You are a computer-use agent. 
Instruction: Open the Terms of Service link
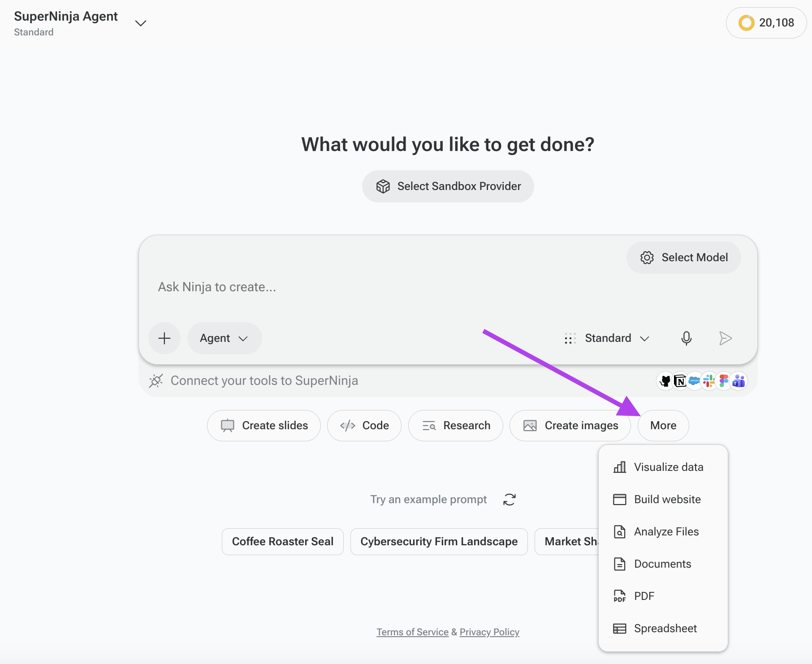coord(412,632)
